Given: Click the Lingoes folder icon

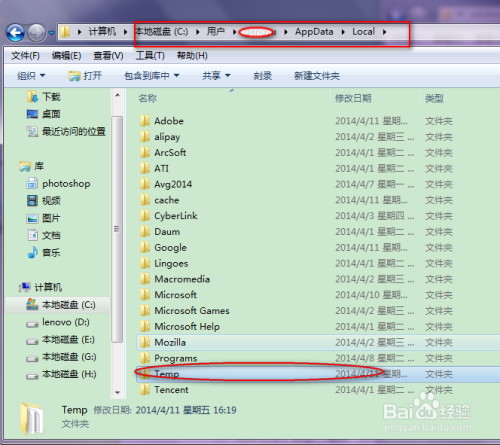Looking at the screenshot, I should (x=145, y=263).
